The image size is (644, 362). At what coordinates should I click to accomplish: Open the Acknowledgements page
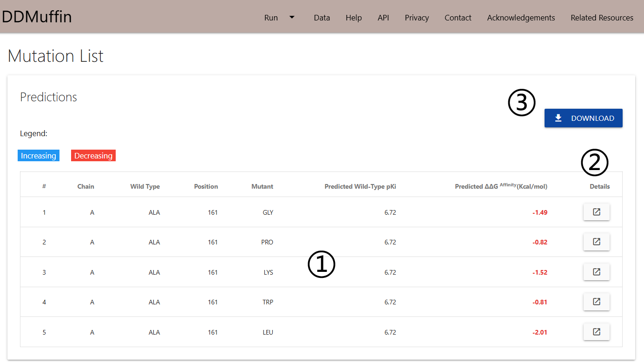520,18
